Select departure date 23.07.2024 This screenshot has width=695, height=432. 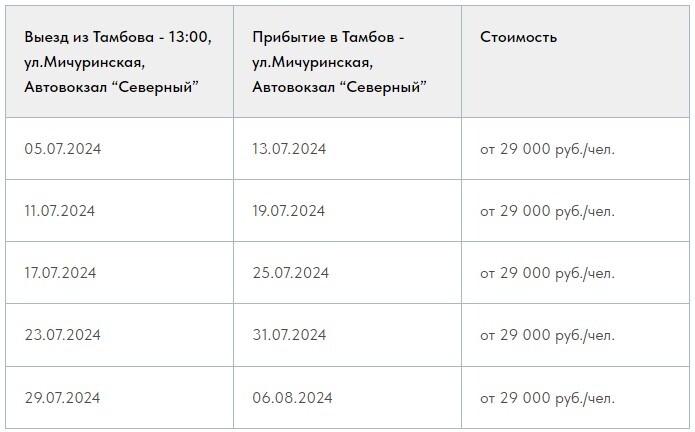[64, 335]
